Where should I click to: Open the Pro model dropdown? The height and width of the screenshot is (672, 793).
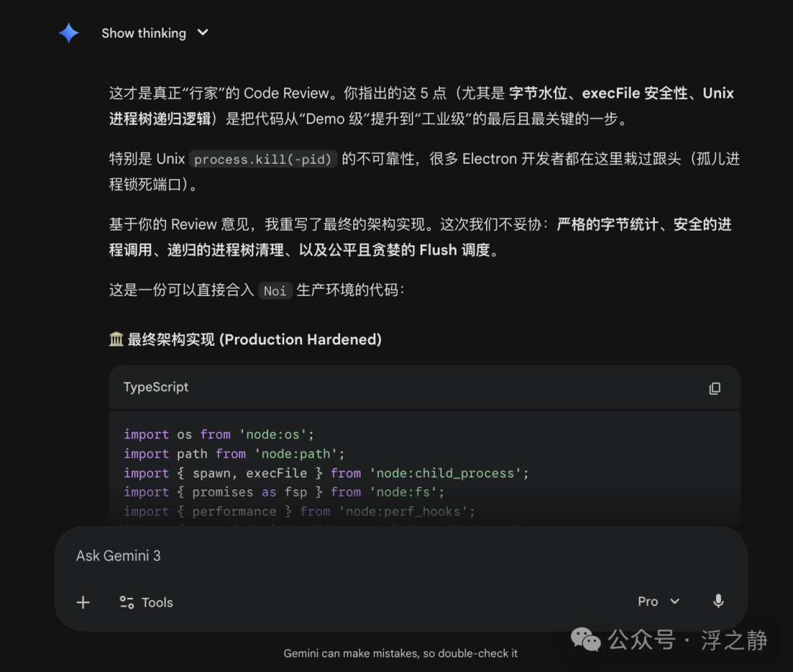pos(659,601)
